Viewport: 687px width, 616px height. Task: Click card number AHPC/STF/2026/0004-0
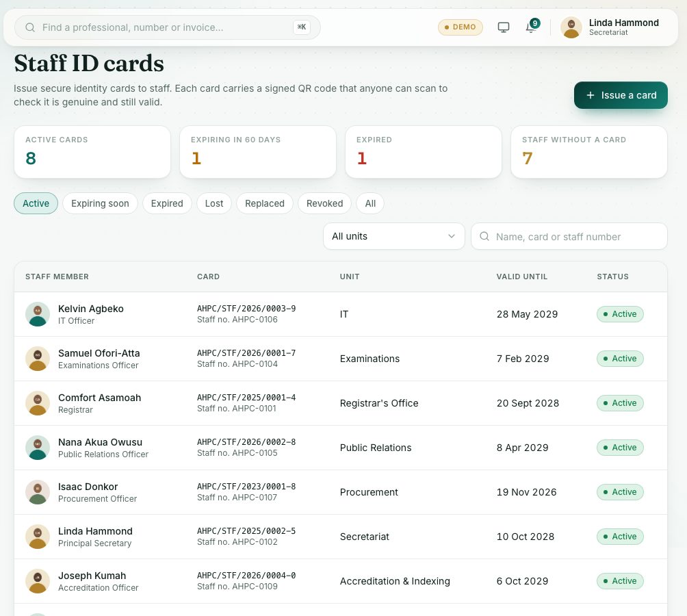[246, 575]
